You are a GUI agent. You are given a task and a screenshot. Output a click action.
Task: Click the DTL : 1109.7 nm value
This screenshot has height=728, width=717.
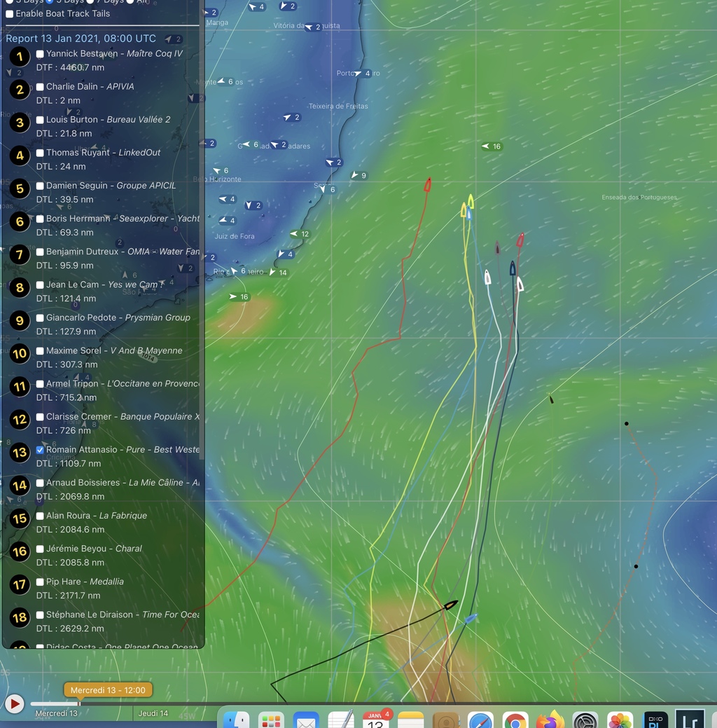pos(69,464)
